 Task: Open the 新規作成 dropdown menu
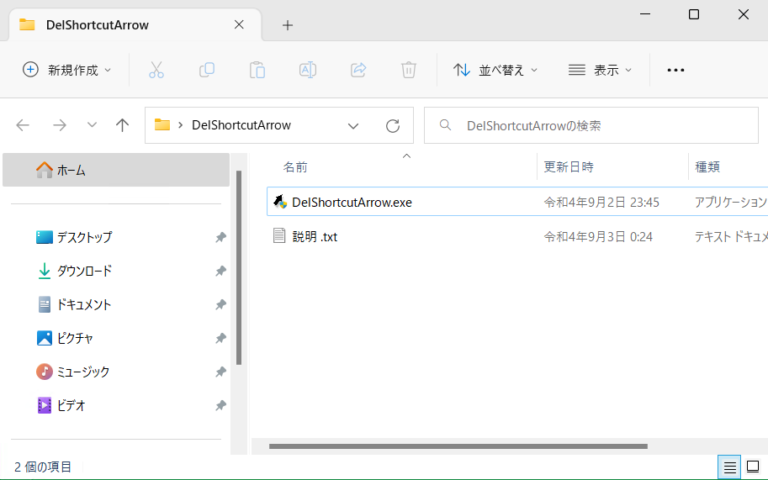click(x=67, y=70)
